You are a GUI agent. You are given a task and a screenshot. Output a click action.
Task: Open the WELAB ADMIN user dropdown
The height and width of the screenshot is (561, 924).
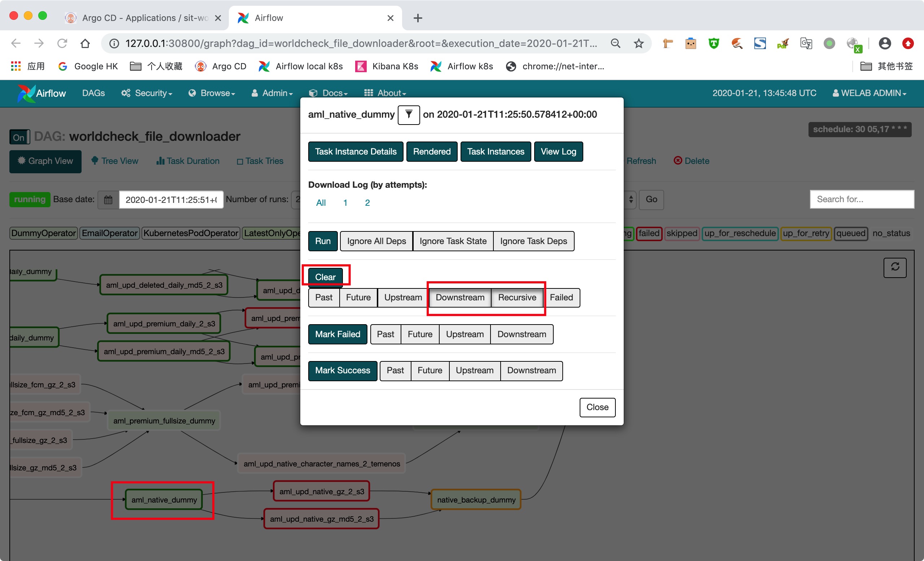coord(869,93)
